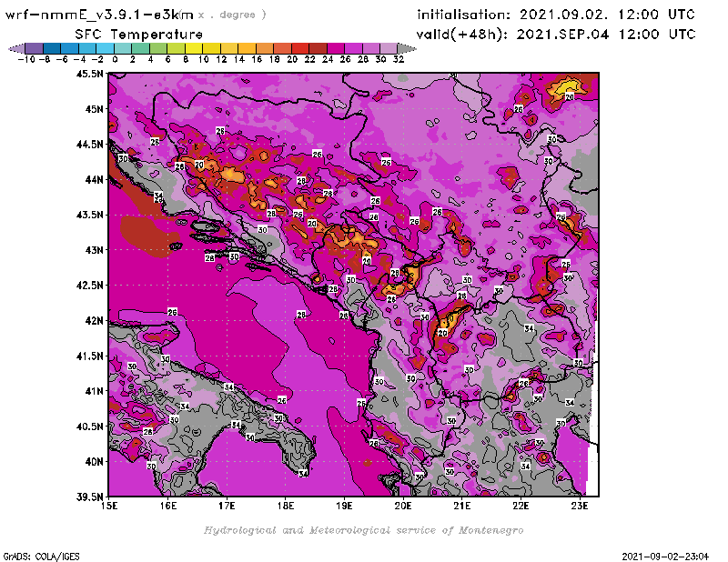The image size is (728, 562).
Task: Click the '17E' longitude label
Action: (x=227, y=506)
